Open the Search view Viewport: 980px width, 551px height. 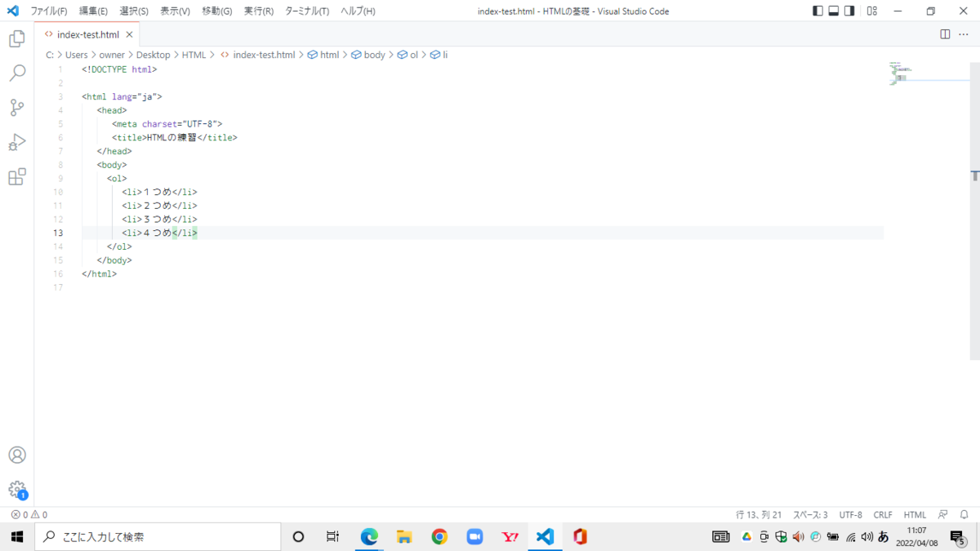pyautogui.click(x=16, y=73)
